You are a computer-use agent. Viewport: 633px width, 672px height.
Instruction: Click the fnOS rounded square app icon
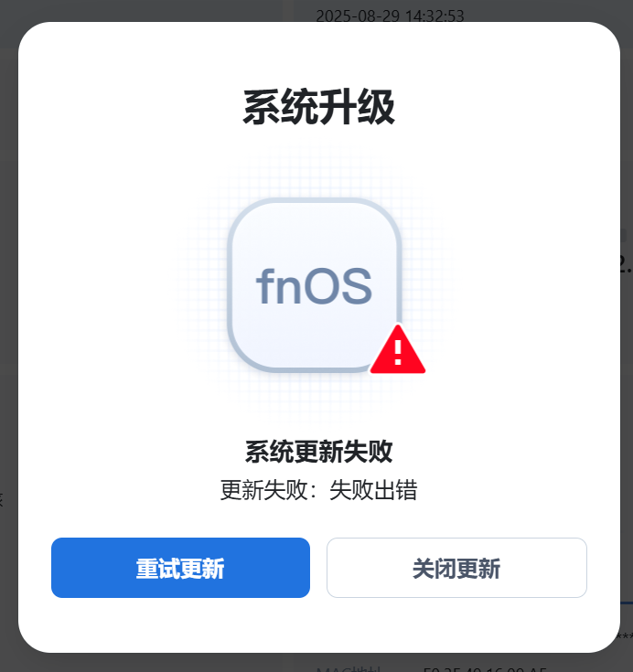pos(315,284)
